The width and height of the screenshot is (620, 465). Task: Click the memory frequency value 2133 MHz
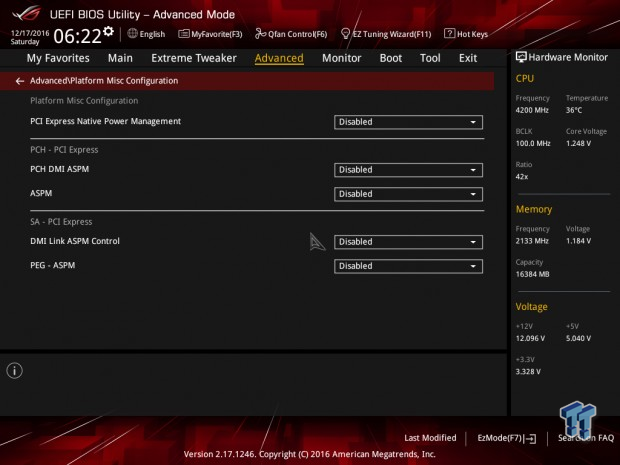click(532, 241)
